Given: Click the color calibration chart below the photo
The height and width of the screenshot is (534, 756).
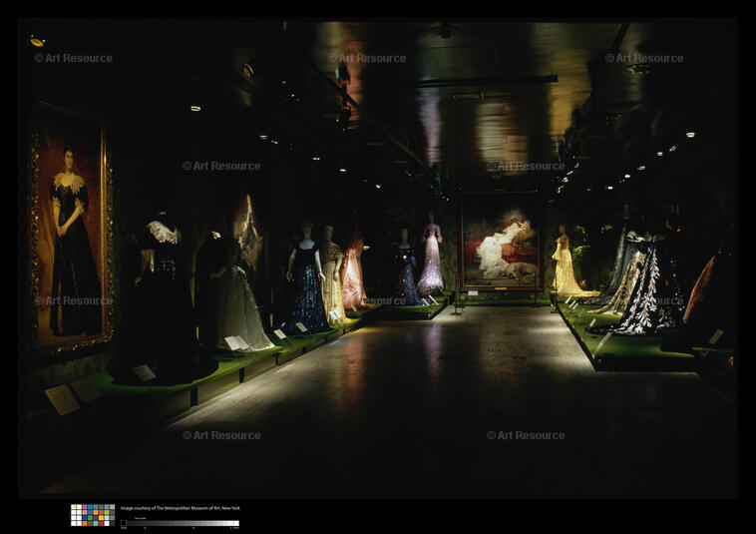Looking at the screenshot, I should [93, 515].
